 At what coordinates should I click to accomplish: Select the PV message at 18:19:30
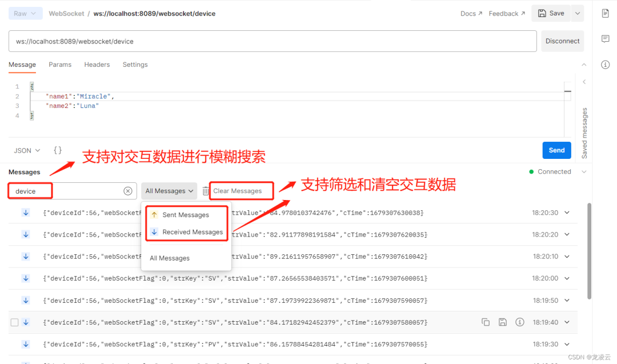click(293, 344)
